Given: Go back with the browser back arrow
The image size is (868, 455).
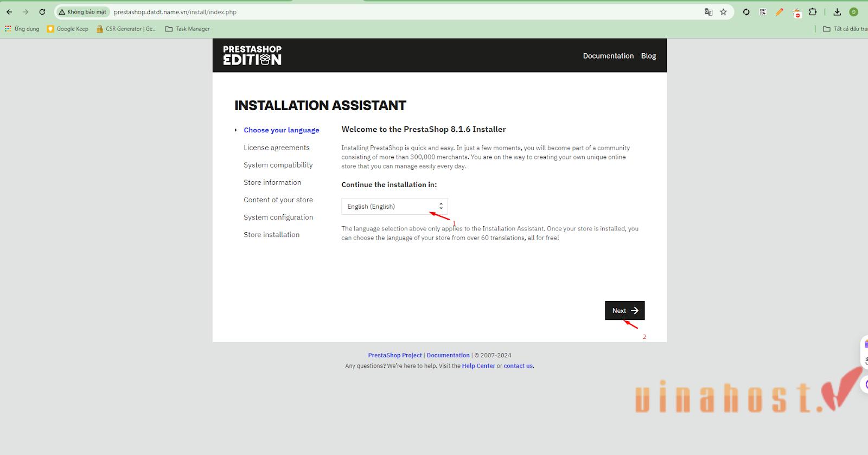Looking at the screenshot, I should click(9, 12).
